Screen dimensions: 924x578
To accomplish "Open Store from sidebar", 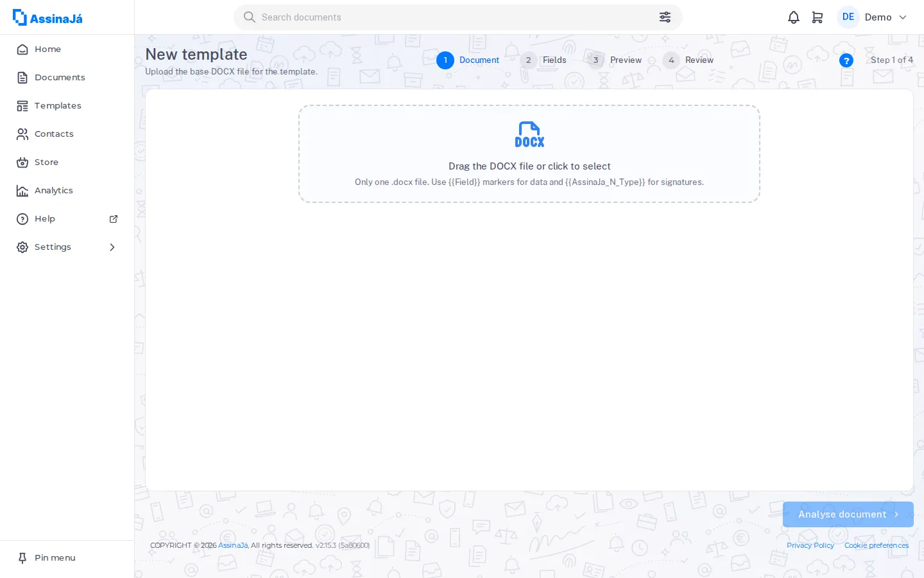I will click(x=67, y=162).
